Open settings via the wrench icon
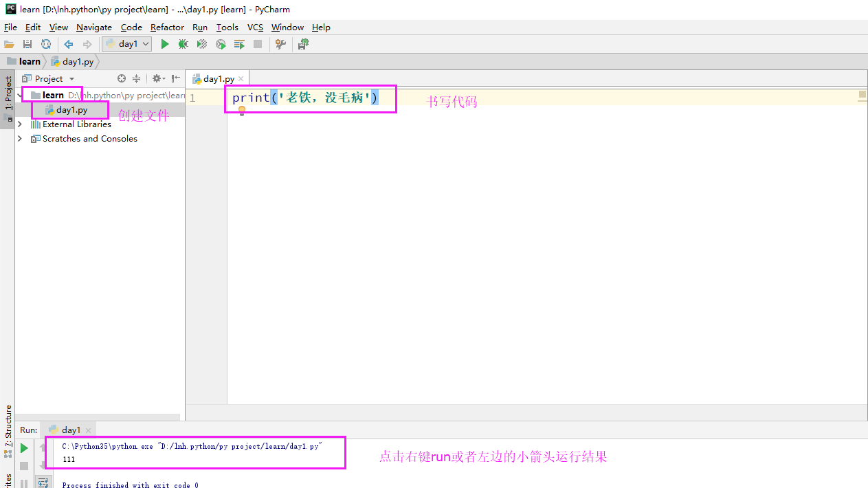This screenshot has width=868, height=488. click(280, 44)
